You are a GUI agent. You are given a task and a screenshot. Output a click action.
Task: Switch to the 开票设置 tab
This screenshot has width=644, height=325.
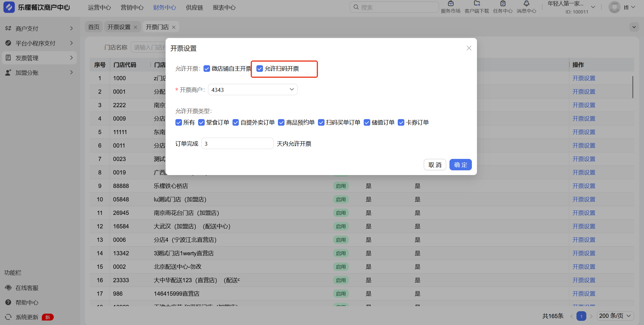pos(119,27)
